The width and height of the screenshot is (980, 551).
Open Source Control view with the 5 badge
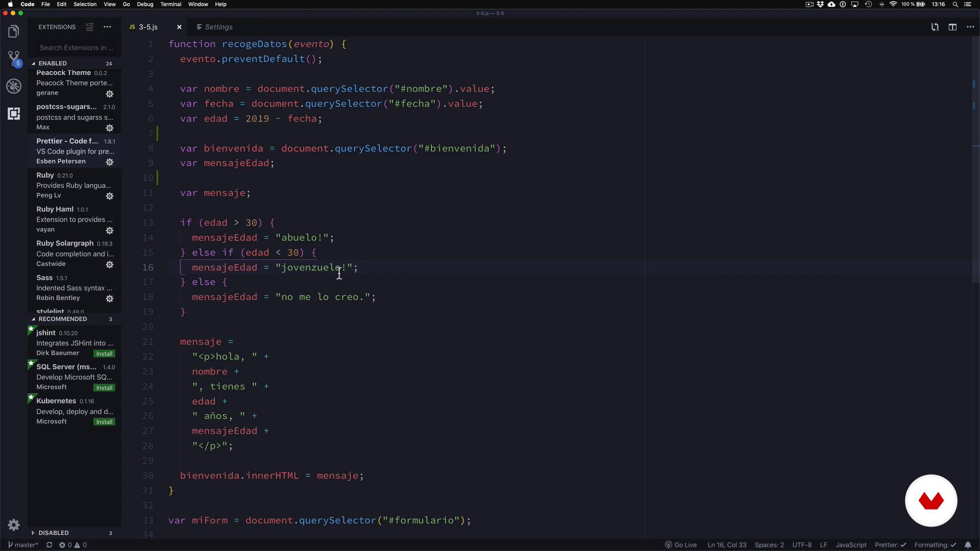pos(14,59)
